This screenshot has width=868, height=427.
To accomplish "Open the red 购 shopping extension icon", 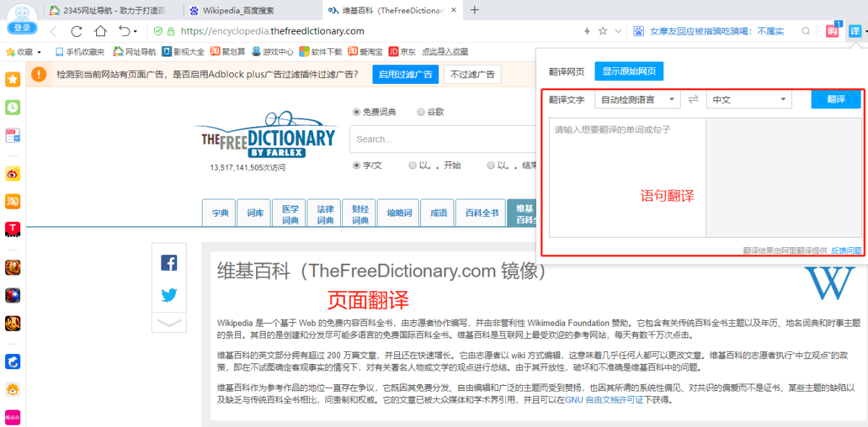I will pyautogui.click(x=833, y=31).
